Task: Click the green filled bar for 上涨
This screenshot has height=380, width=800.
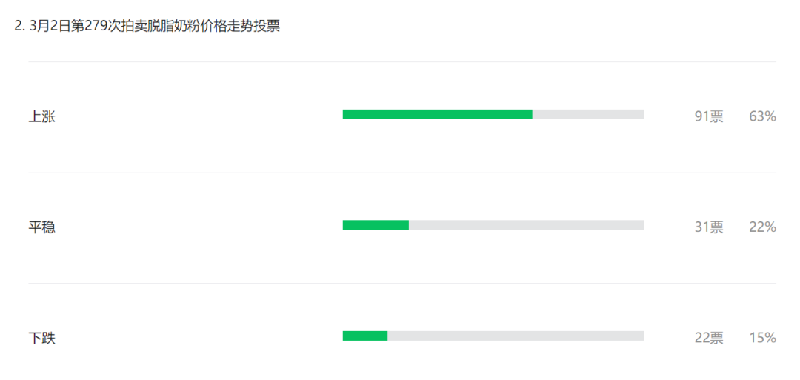Action: (x=438, y=114)
